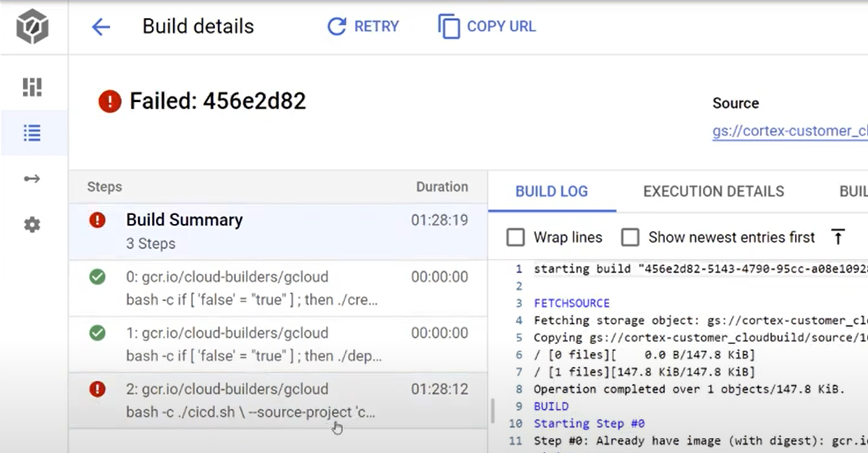Click the BUILD log line 9

551,406
